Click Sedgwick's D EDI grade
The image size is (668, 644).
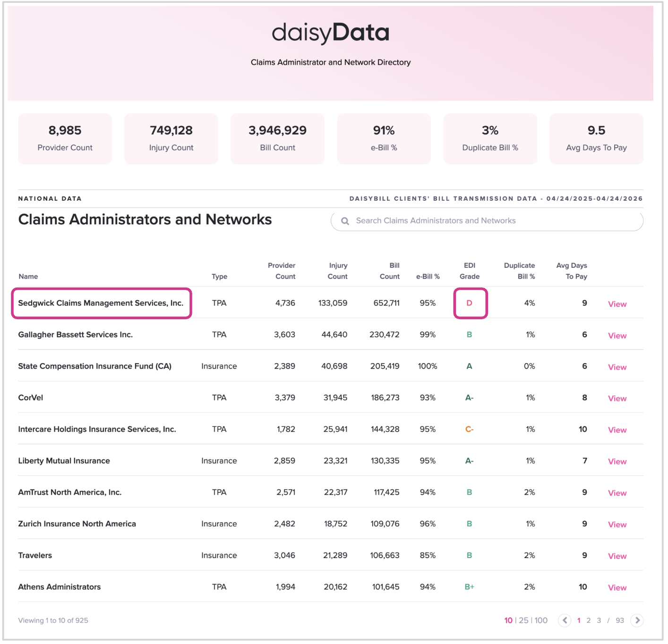pyautogui.click(x=469, y=303)
